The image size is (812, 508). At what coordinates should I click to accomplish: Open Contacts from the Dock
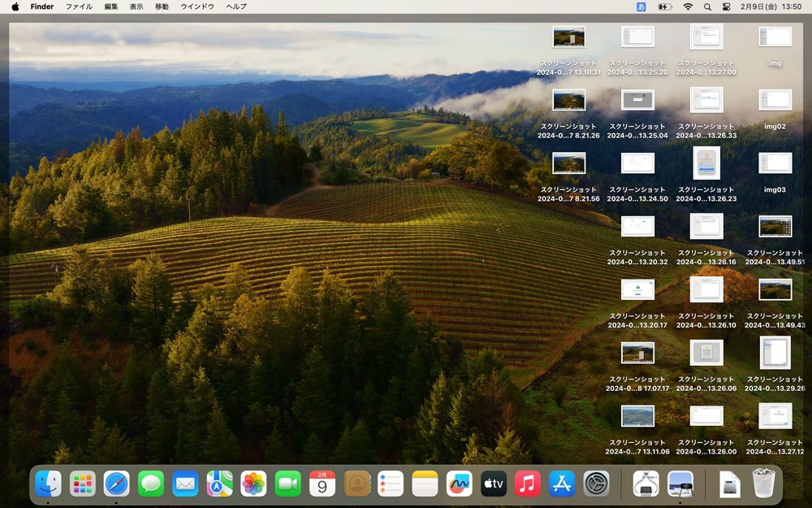coord(356,484)
